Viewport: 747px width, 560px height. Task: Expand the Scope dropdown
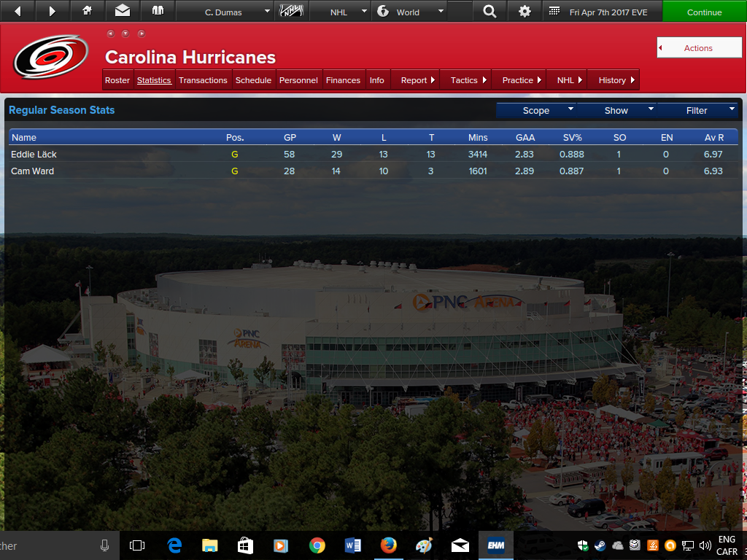tap(536, 111)
